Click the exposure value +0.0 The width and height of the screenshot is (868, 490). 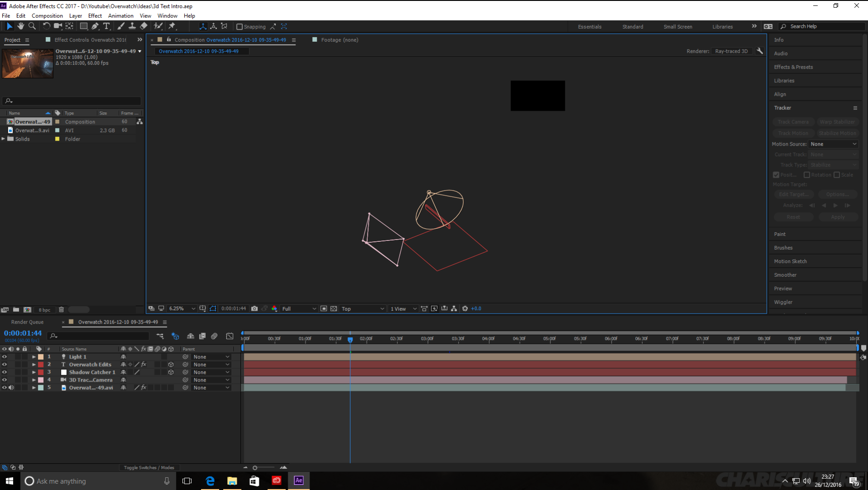pyautogui.click(x=476, y=309)
